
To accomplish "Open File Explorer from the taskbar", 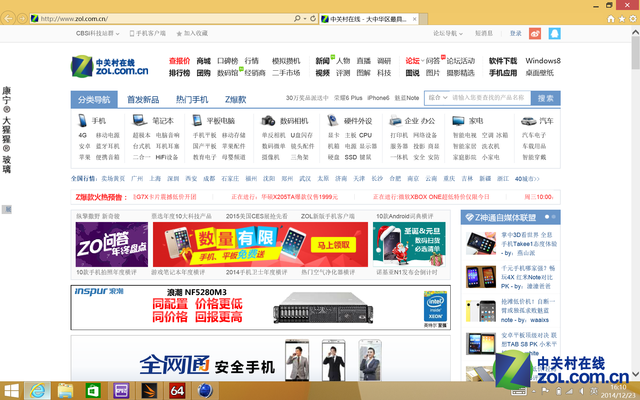I will tap(65, 391).
